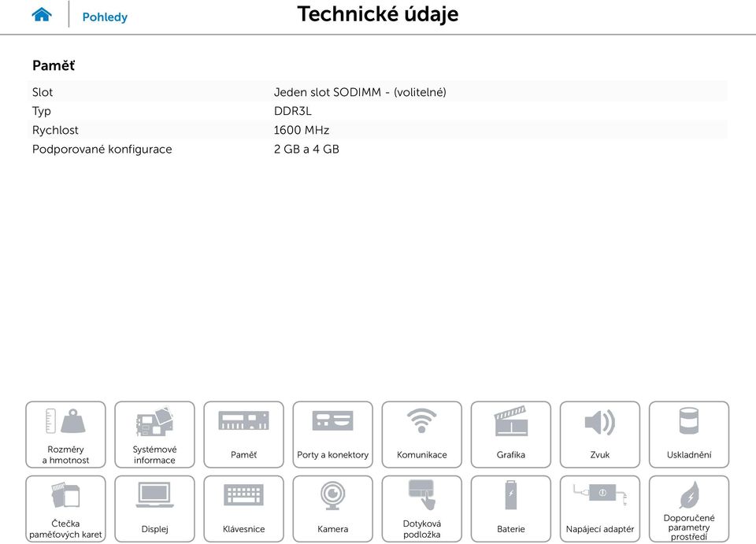The image size is (756, 544).
Task: Open Doporučené parametry prostředí tile
Action: 689,509
